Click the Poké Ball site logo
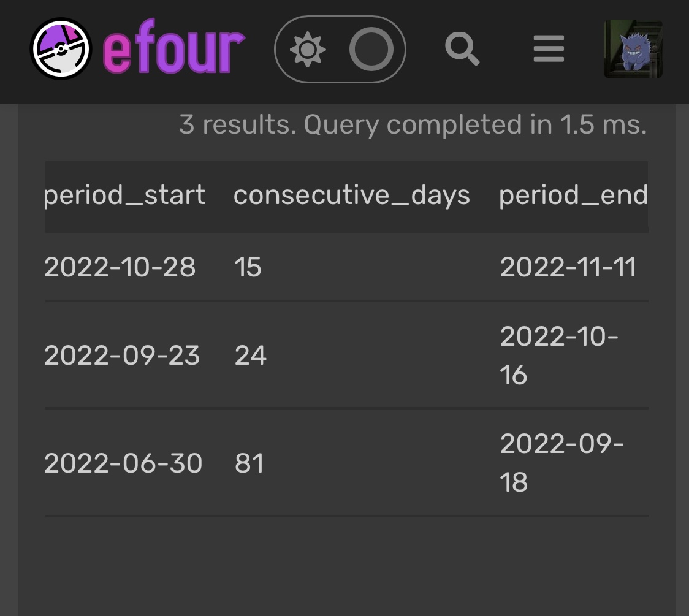 pyautogui.click(x=60, y=49)
